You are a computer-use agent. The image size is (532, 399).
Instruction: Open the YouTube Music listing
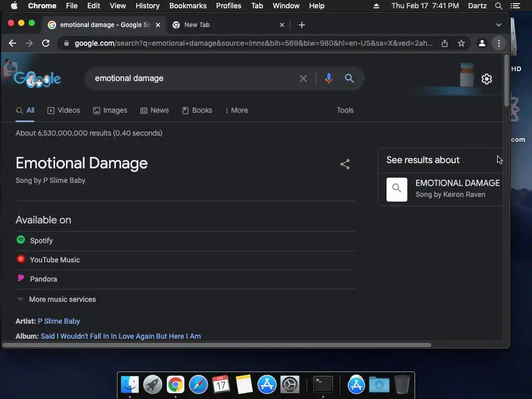(x=185, y=260)
